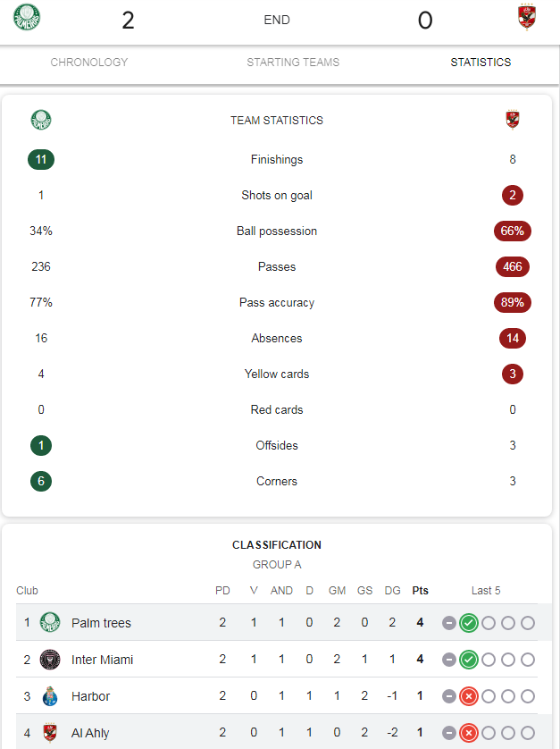Screen dimensions: 560x749
Task: Select the Statistics tab
Action: coord(481,62)
